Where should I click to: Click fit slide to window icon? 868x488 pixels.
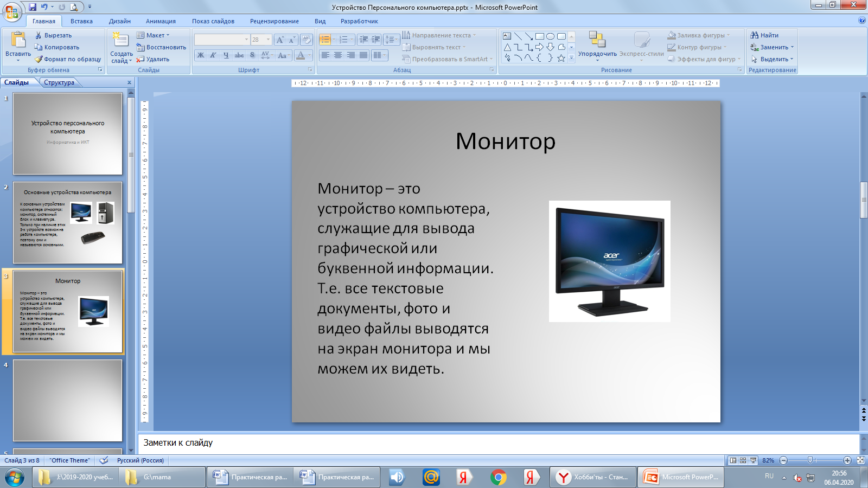click(860, 460)
